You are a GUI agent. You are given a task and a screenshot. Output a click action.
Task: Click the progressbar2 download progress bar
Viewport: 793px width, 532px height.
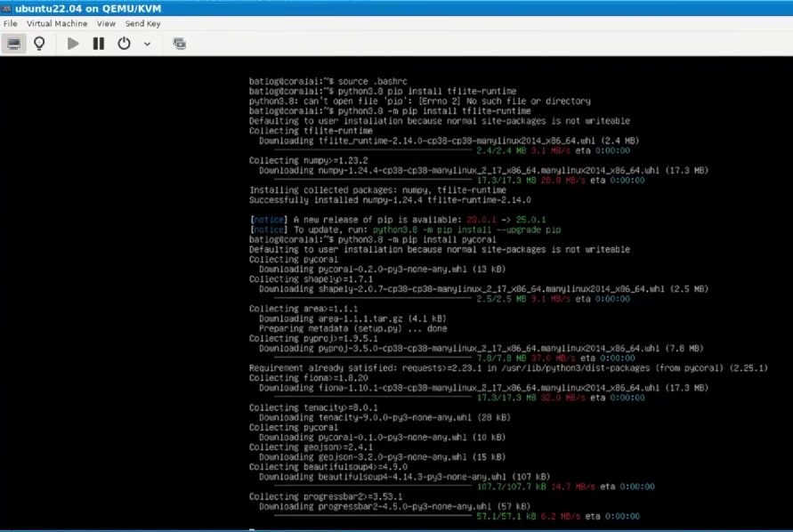(x=373, y=516)
